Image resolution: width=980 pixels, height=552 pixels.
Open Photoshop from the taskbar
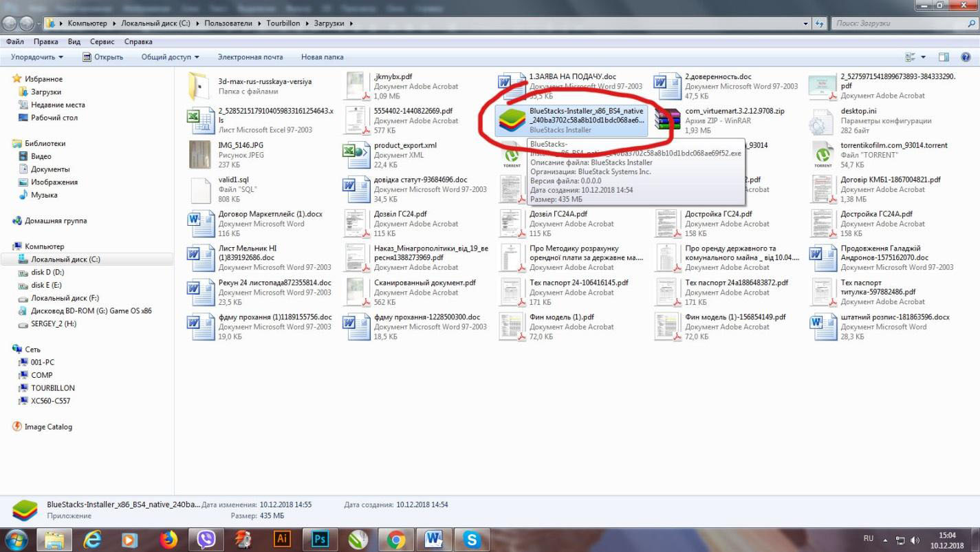(320, 540)
